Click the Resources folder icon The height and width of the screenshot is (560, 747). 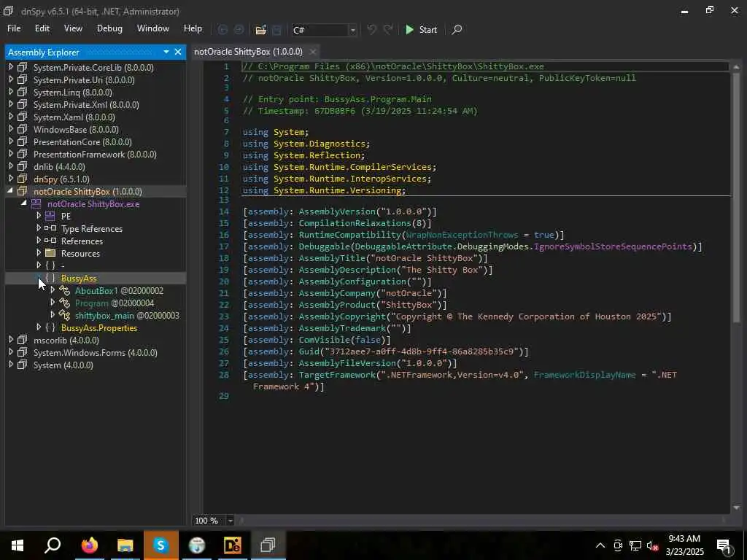coord(50,253)
